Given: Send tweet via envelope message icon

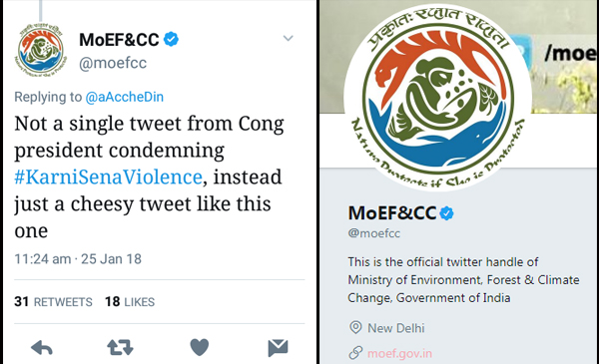Looking at the screenshot, I should 278,348.
